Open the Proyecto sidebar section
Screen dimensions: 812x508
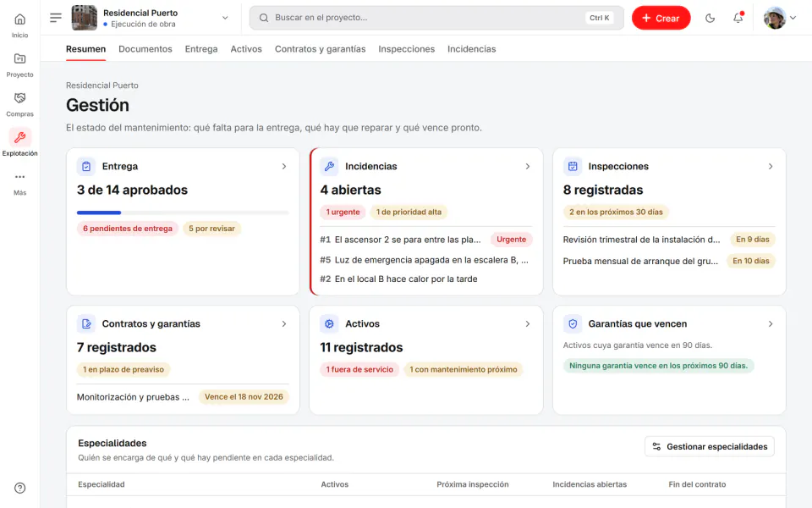click(19, 65)
